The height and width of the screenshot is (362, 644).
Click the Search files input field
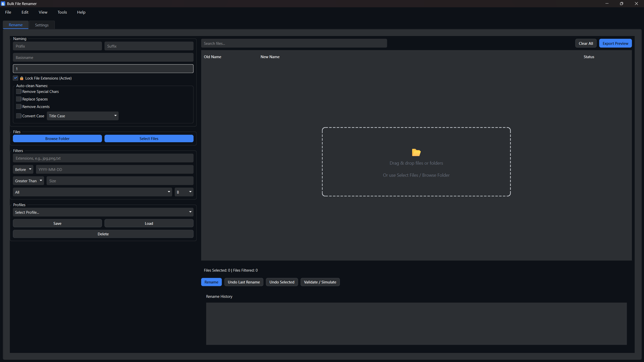click(x=294, y=43)
